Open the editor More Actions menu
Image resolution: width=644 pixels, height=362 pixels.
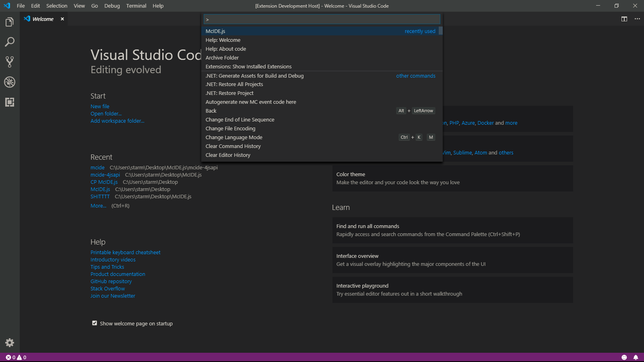point(637,19)
